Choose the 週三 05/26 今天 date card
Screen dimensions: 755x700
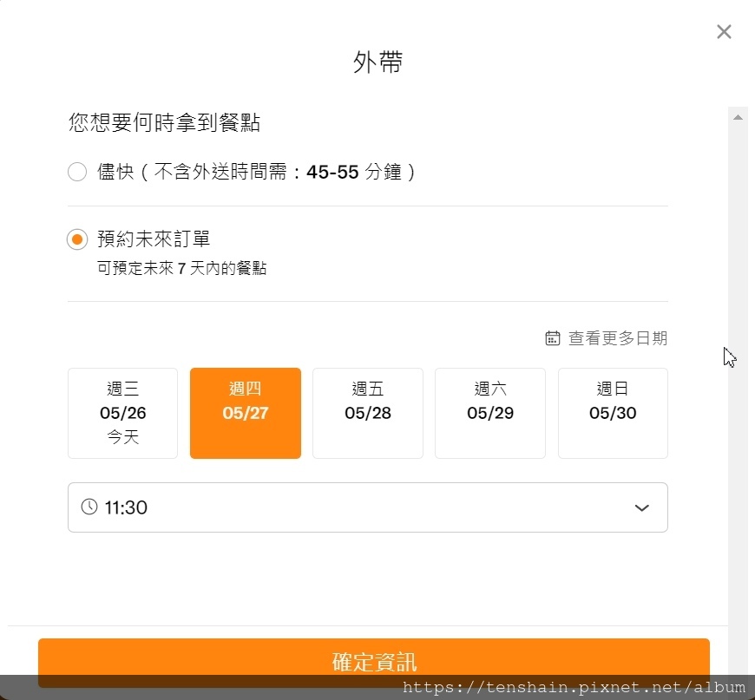pyautogui.click(x=122, y=413)
